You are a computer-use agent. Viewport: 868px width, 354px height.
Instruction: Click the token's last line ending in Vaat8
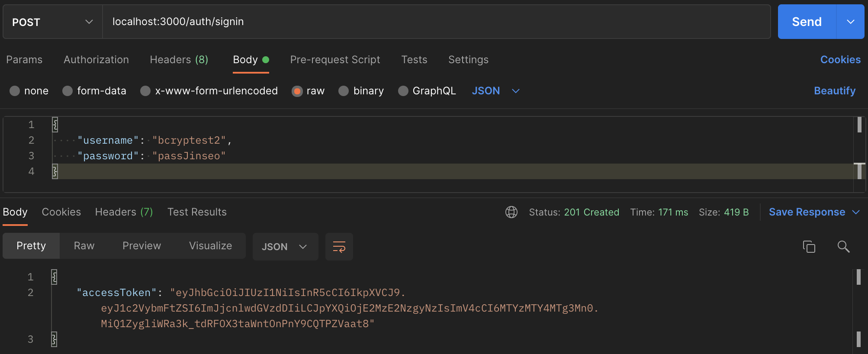pyautogui.click(x=238, y=324)
